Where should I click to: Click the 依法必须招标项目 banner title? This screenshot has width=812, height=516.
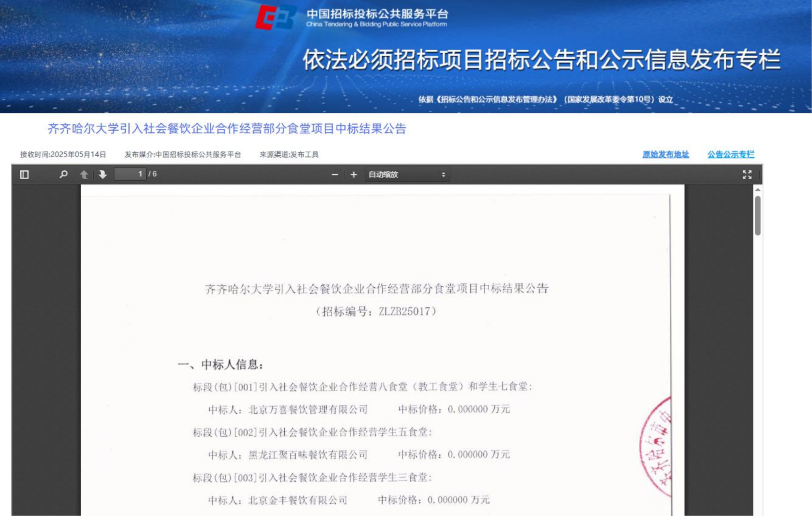pos(542,60)
